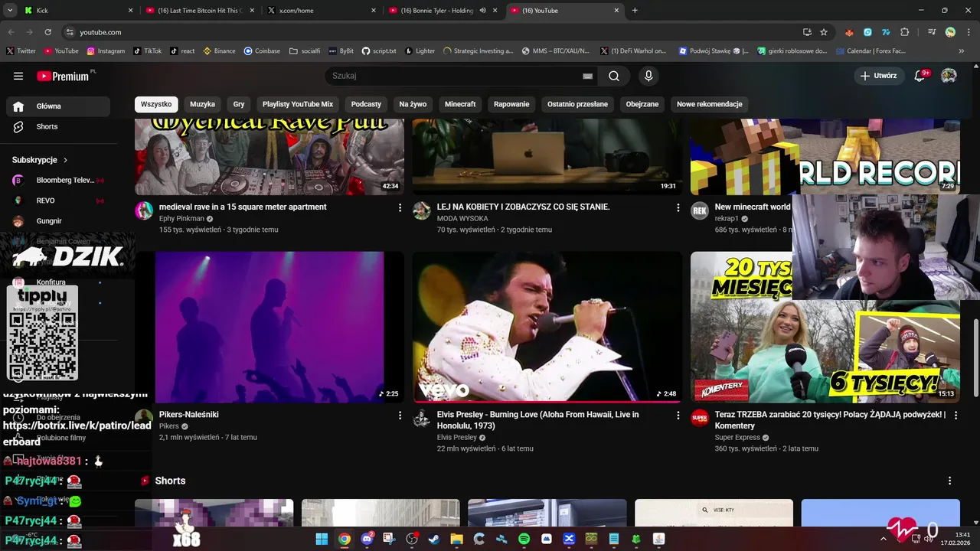Viewport: 980px width, 551px height.
Task: Open Shorts in the sidebar
Action: coord(58,126)
